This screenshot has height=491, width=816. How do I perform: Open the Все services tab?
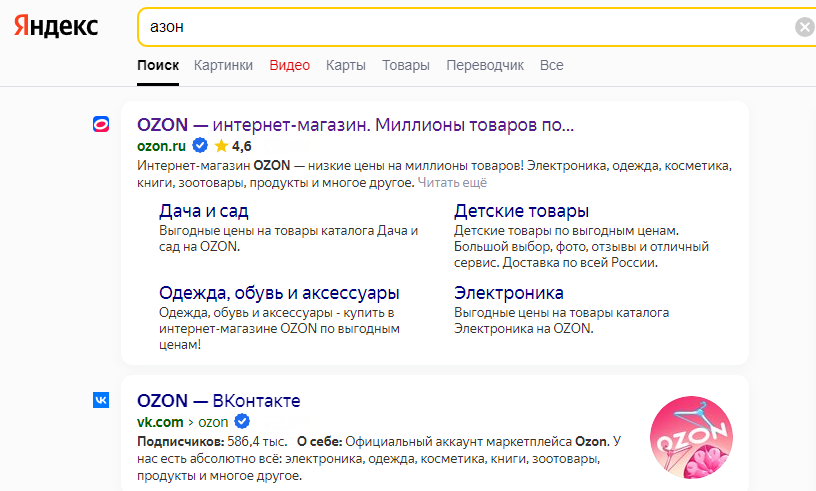[x=552, y=66]
